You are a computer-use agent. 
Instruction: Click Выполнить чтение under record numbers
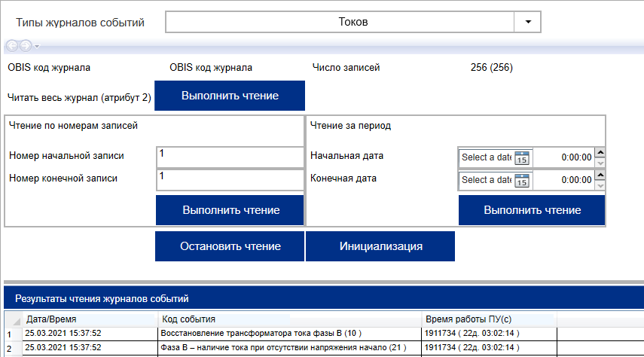(230, 210)
